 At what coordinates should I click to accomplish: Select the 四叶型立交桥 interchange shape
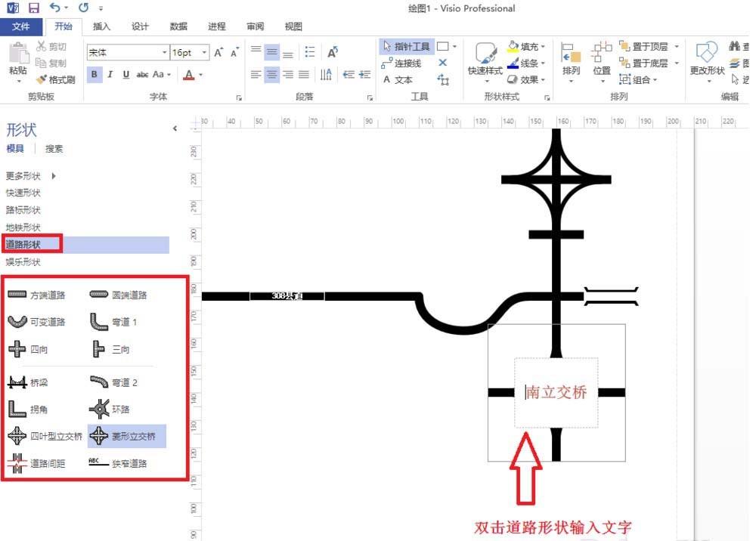tap(45, 436)
